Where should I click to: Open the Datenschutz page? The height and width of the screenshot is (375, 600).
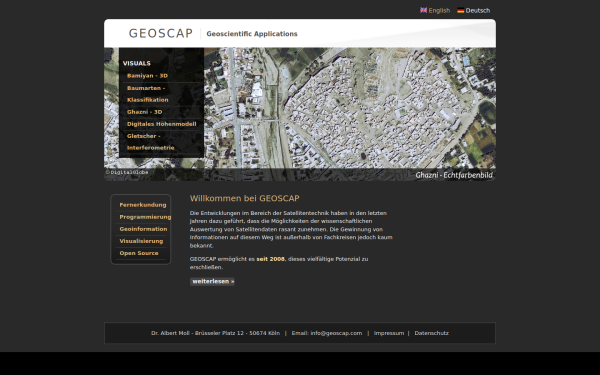(431, 333)
